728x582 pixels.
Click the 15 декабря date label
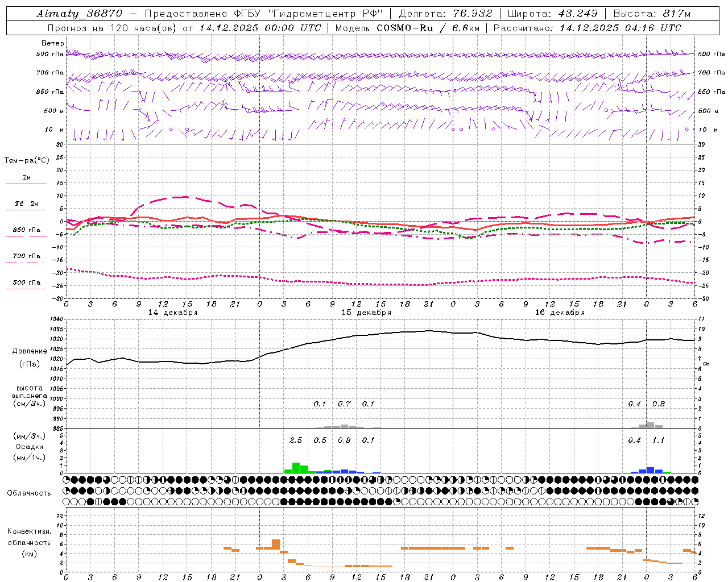(x=366, y=313)
